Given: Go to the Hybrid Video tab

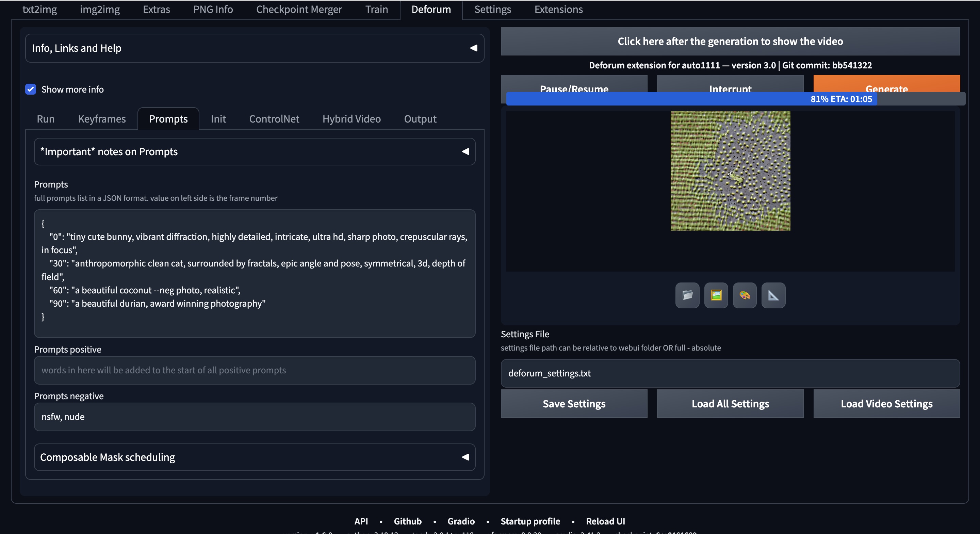Looking at the screenshot, I should pos(351,119).
